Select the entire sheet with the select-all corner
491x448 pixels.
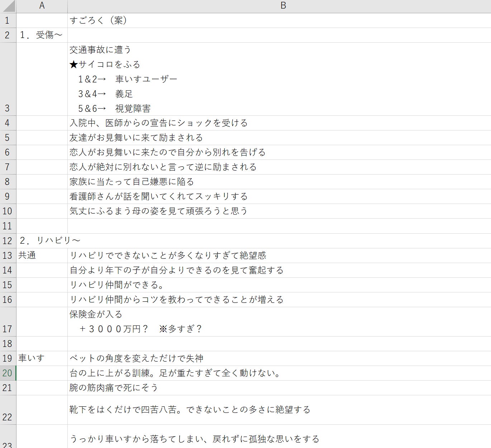pyautogui.click(x=8, y=5)
